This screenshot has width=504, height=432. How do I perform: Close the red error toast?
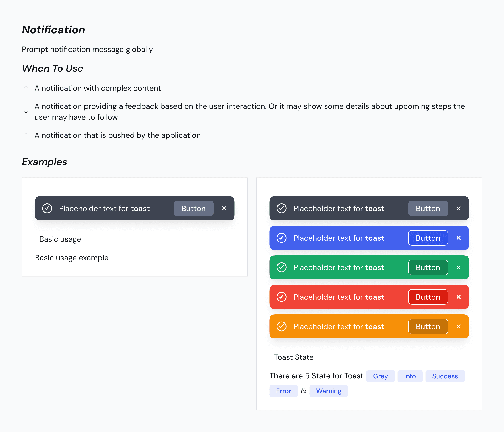click(x=459, y=297)
